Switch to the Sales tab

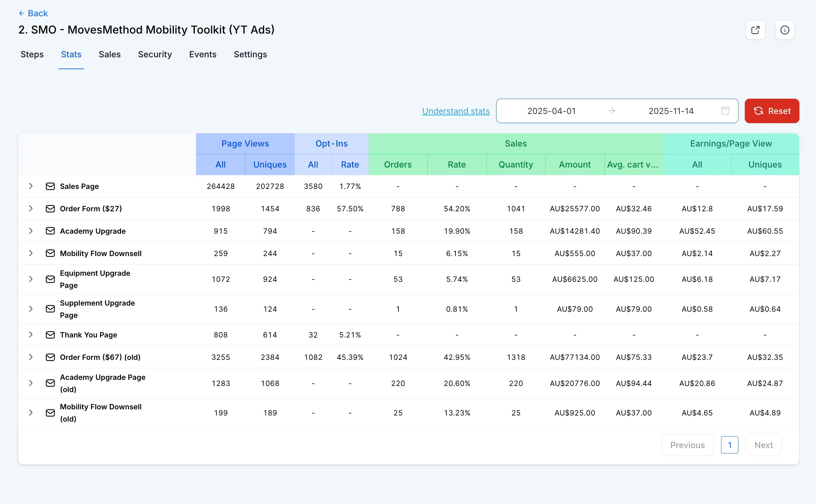coord(110,54)
